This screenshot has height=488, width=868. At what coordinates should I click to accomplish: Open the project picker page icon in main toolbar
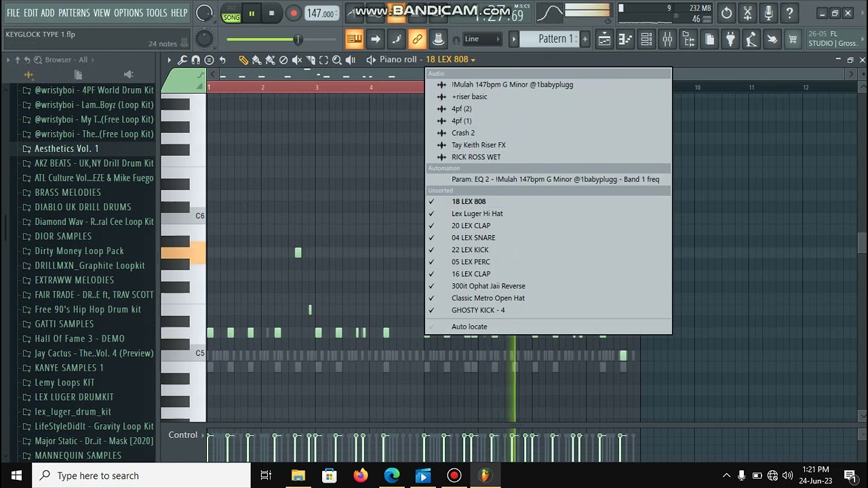pyautogui.click(x=709, y=39)
